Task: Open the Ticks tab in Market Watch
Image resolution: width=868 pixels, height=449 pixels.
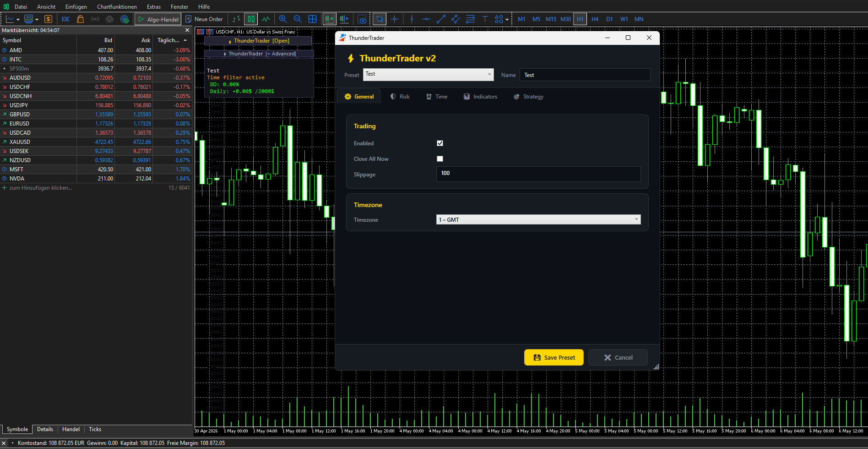Action: (x=95, y=429)
